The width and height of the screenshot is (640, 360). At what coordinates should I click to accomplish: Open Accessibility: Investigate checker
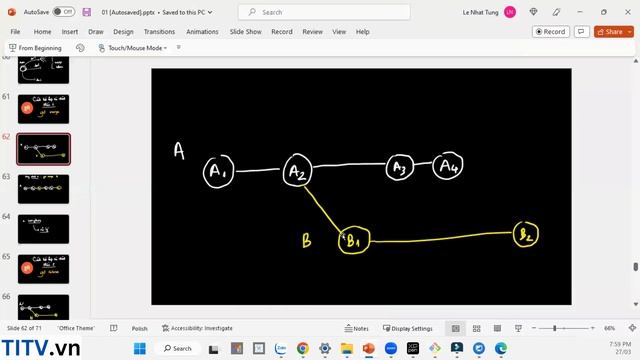(x=197, y=328)
